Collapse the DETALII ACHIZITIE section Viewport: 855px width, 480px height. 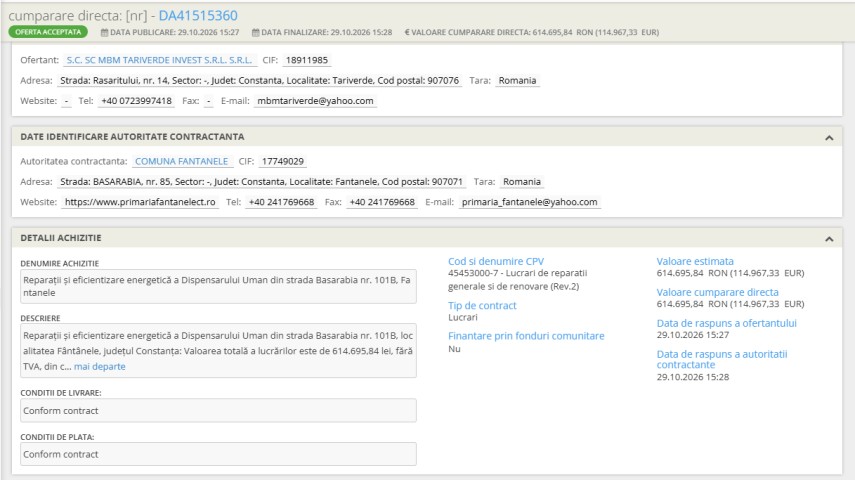(829, 239)
